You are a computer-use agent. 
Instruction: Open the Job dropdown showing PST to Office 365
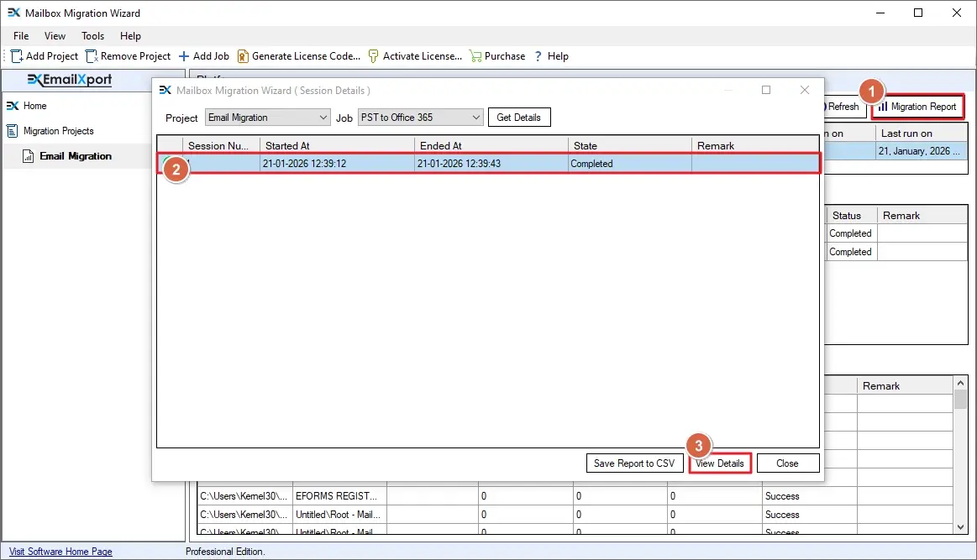point(420,118)
